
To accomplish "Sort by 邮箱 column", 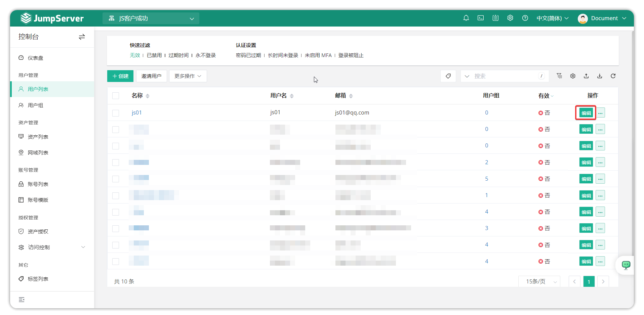I will click(x=351, y=96).
